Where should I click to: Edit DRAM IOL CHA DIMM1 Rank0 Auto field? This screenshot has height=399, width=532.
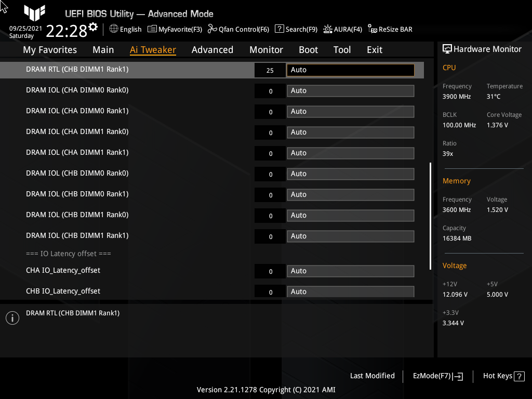[x=351, y=132]
